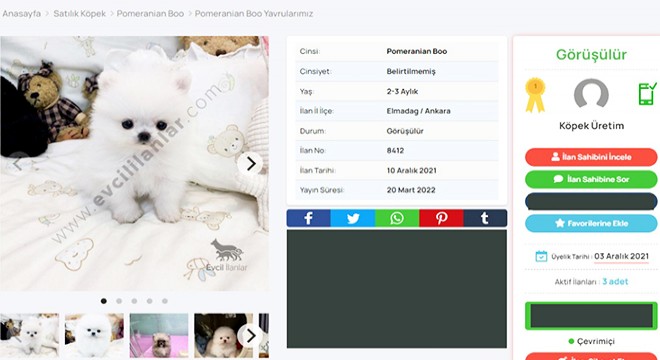
Task: Click the membership date calendar icon
Action: tap(541, 256)
